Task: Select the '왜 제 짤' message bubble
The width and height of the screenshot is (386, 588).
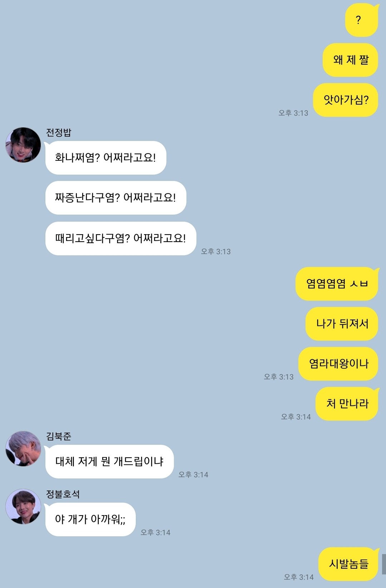Action: tap(351, 60)
